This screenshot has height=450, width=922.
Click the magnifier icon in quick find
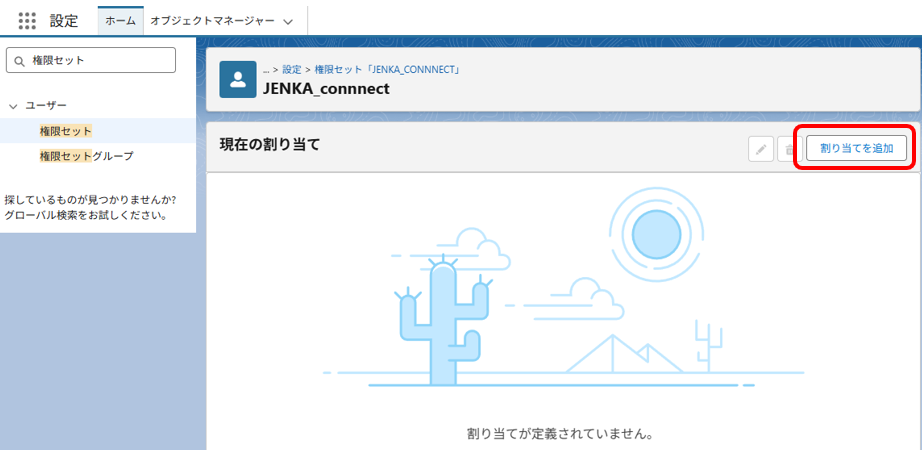[20, 61]
